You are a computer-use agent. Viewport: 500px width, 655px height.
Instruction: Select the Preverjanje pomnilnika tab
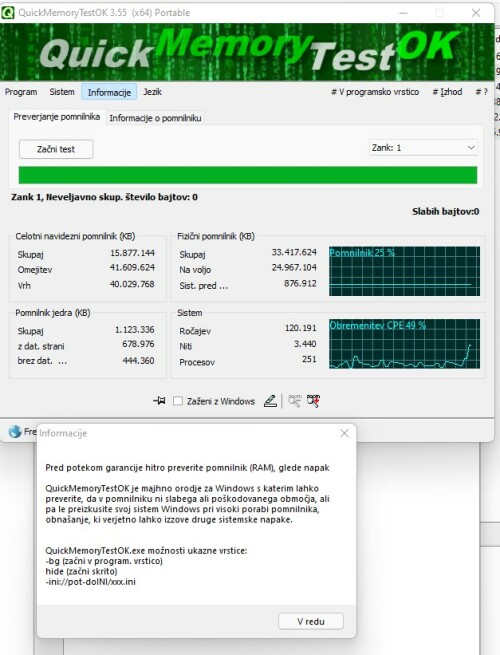click(56, 117)
